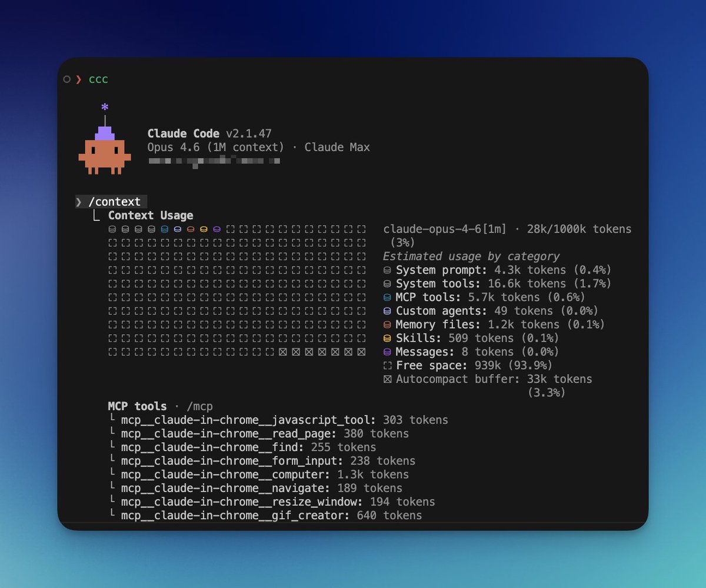Viewport: 706px width, 588px height.
Task: Click the blurred account email line
Action: click(x=214, y=161)
